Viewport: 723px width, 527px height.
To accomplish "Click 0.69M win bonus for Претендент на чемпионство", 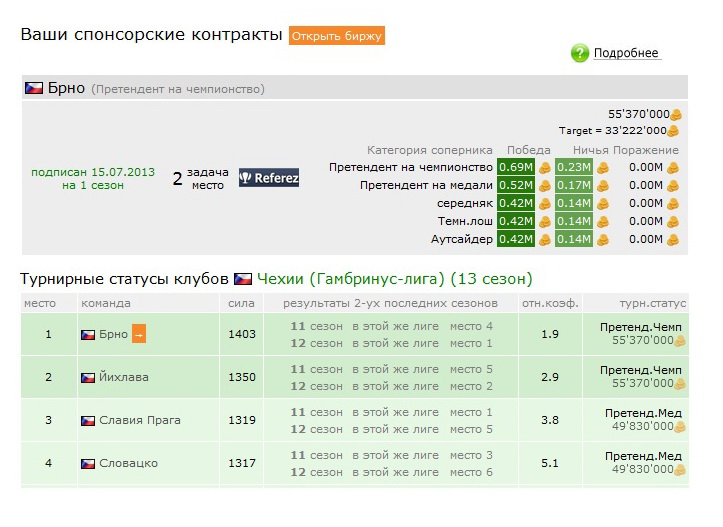I will [516, 167].
